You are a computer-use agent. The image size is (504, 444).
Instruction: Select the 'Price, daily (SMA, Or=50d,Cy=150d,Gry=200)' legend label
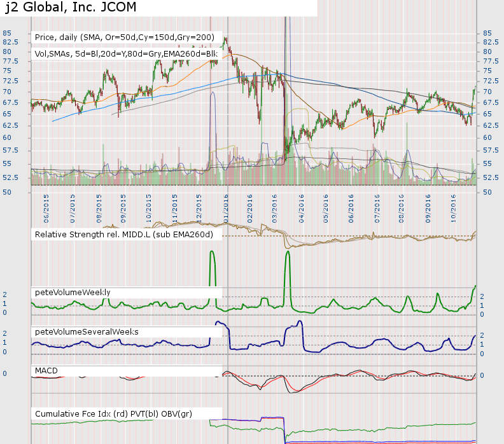(x=124, y=38)
